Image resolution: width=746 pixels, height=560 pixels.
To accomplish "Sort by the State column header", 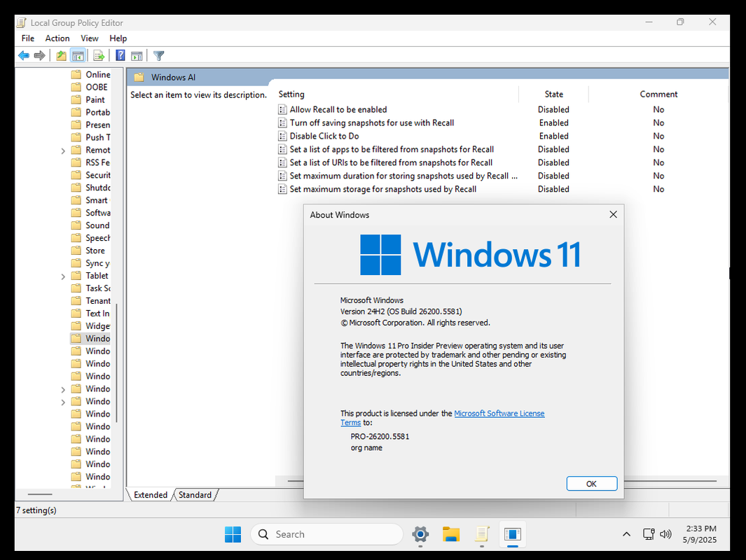I will 554,94.
